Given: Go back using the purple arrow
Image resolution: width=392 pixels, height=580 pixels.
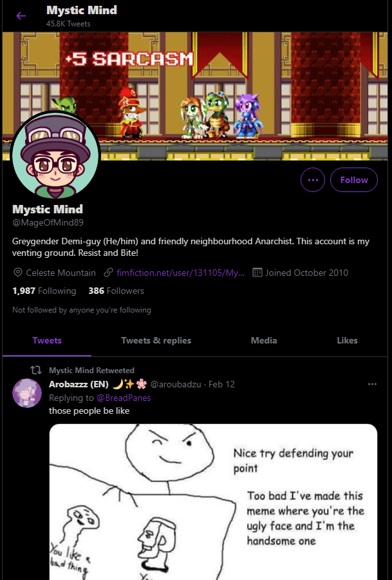Looking at the screenshot, I should coord(21,16).
